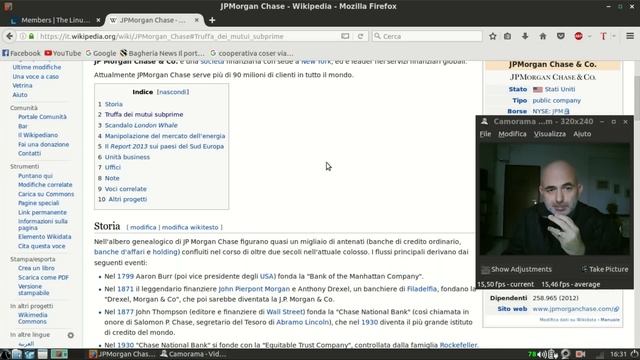
Task: Open the John Pierpont Morgan link
Action: (254, 289)
